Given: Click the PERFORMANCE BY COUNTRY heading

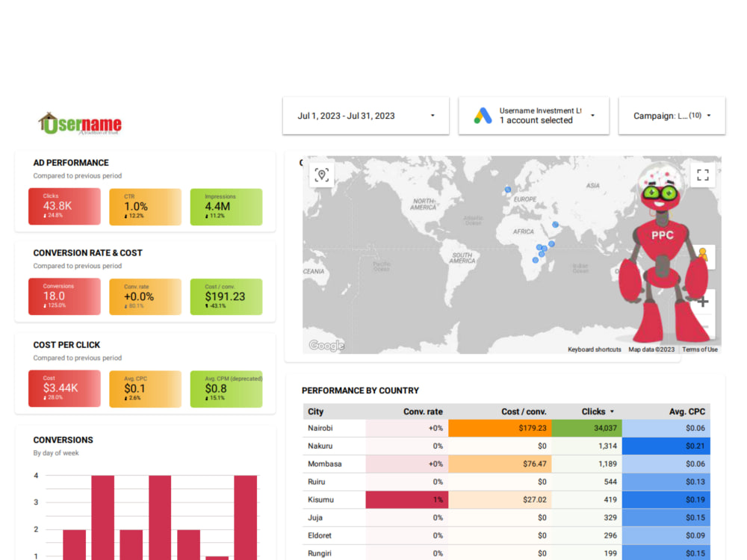Looking at the screenshot, I should click(360, 391).
